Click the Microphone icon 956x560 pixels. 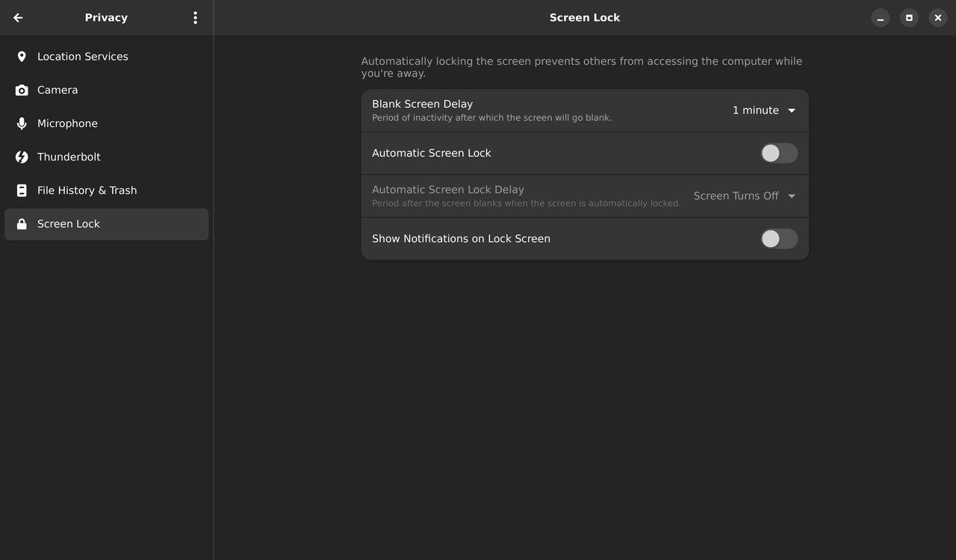pos(22,123)
